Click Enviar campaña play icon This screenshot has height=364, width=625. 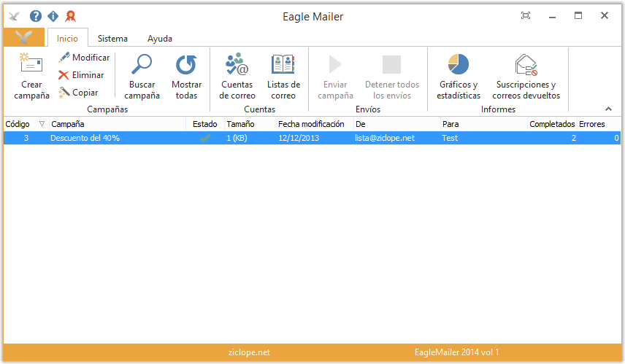335,64
